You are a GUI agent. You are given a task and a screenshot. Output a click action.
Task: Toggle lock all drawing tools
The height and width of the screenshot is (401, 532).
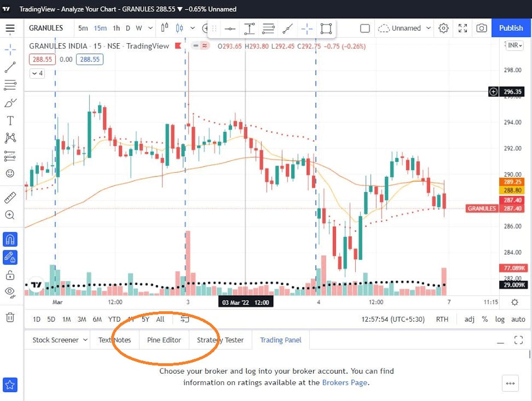tap(10, 275)
